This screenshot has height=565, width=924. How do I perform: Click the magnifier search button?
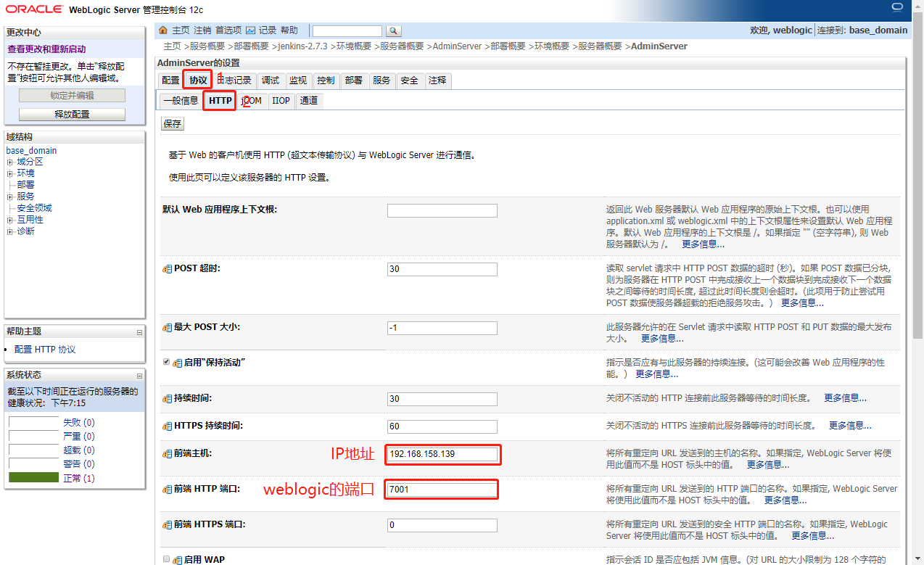[393, 30]
